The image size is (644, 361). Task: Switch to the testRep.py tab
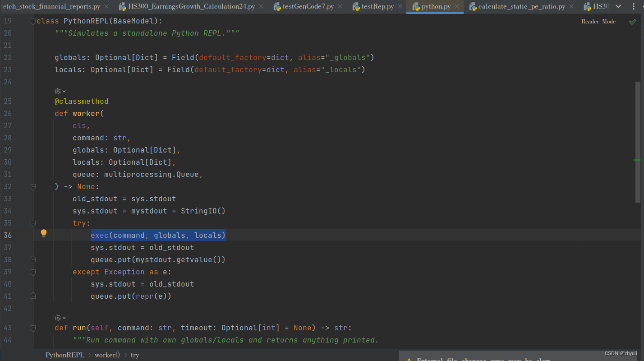[x=377, y=7]
